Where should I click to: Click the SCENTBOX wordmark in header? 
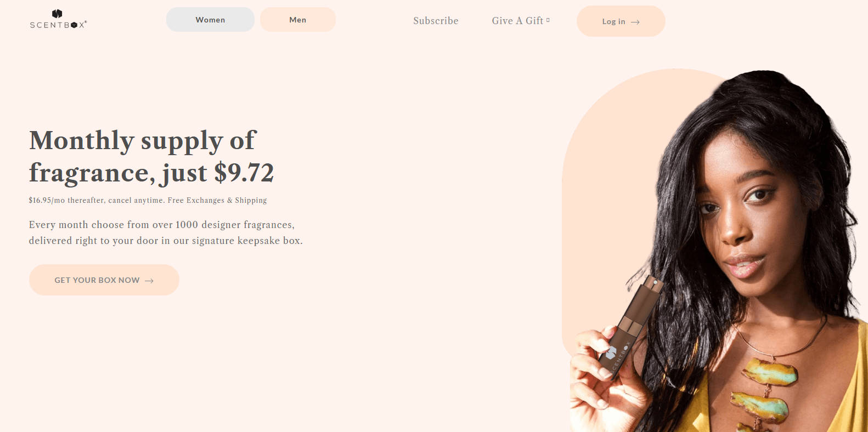click(x=58, y=25)
